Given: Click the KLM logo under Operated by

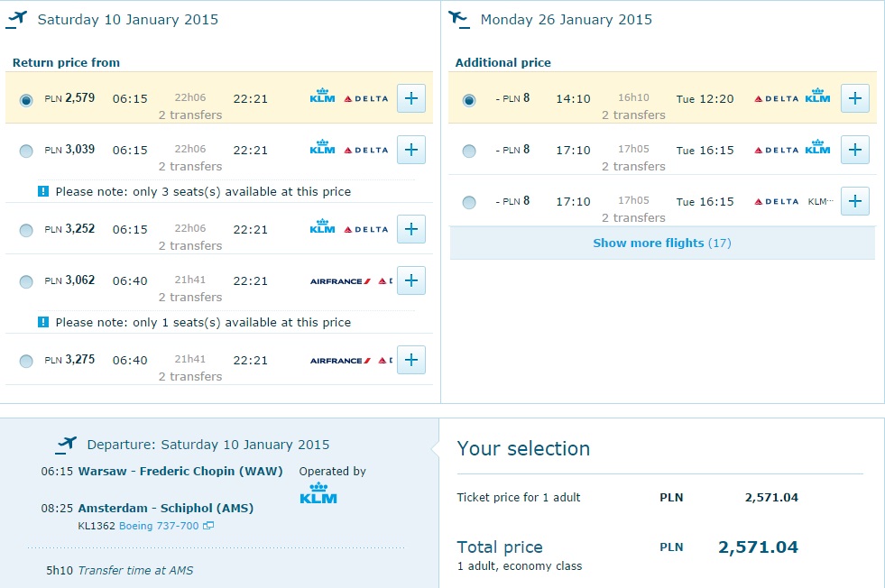Looking at the screenshot, I should [x=318, y=493].
